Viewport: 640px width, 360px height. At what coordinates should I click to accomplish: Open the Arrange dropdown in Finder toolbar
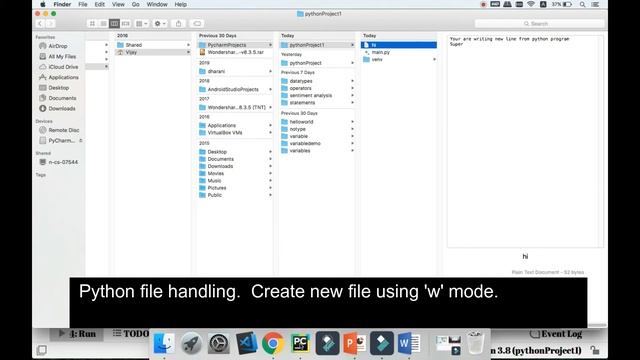tap(142, 24)
